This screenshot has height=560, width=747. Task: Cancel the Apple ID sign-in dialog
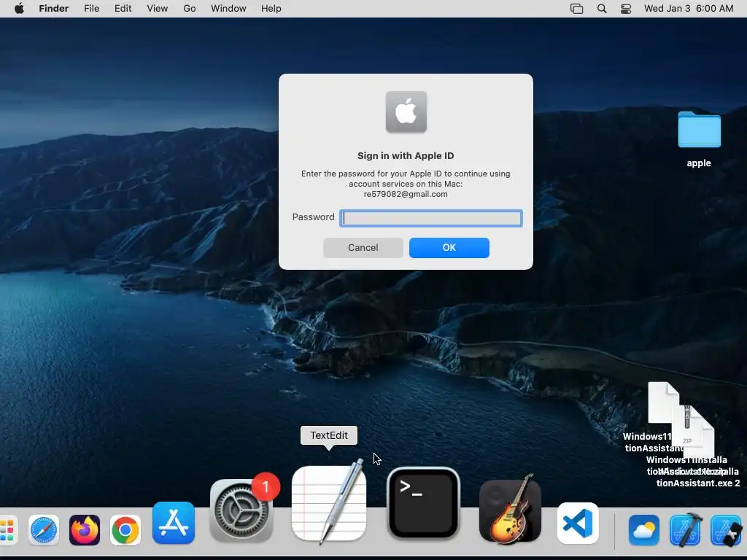(x=363, y=248)
